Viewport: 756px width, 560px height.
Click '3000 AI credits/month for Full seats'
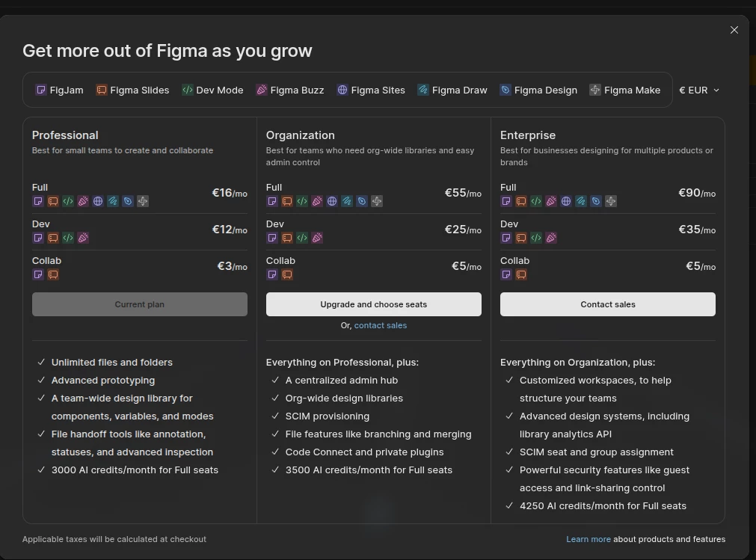tap(135, 470)
